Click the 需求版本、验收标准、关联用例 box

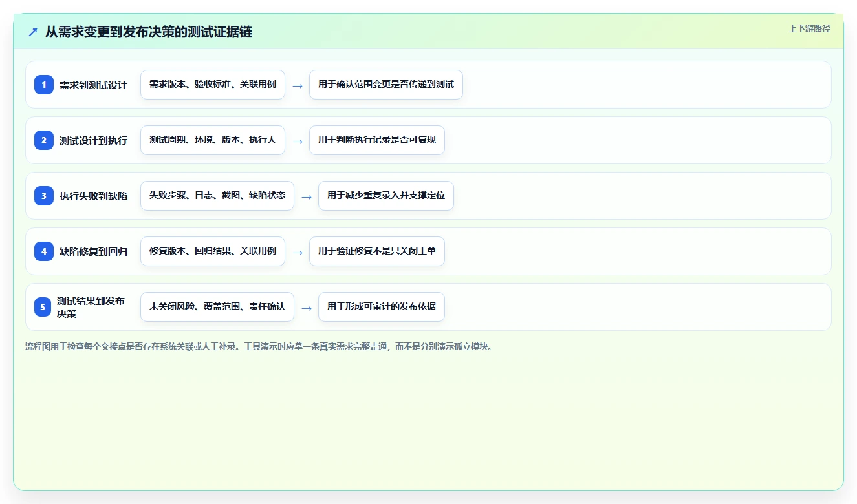point(213,85)
